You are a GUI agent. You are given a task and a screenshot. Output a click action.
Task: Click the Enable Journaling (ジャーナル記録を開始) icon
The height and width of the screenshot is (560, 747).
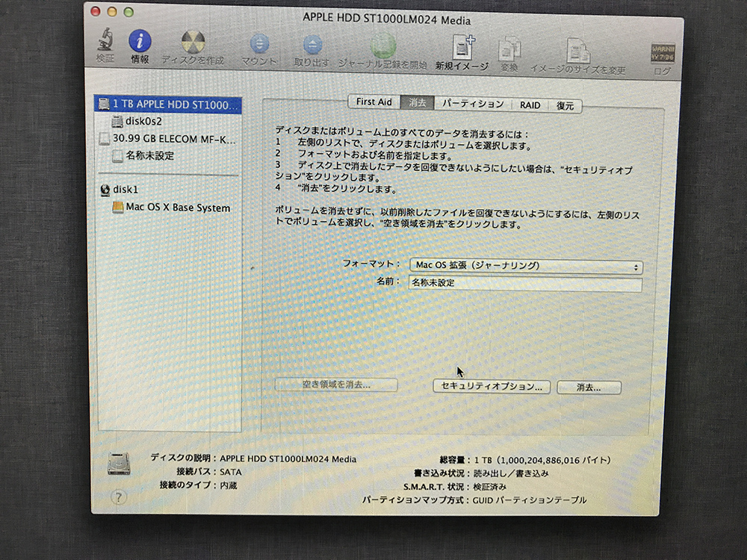coord(383,46)
